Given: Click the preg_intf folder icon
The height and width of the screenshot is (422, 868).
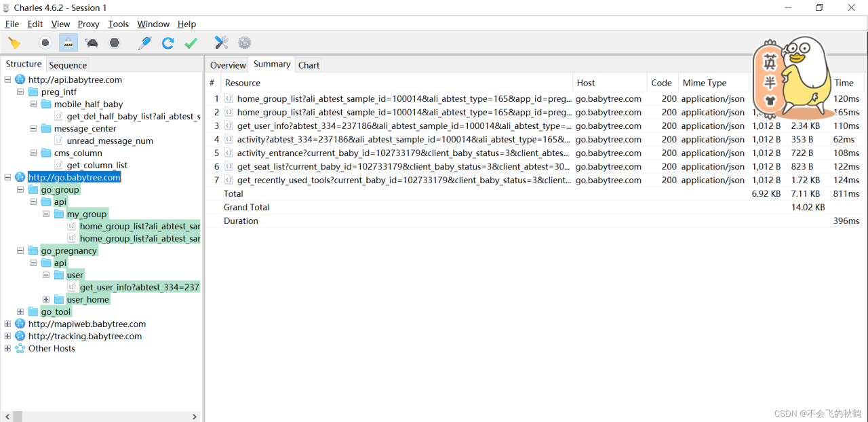Looking at the screenshot, I should [x=33, y=92].
